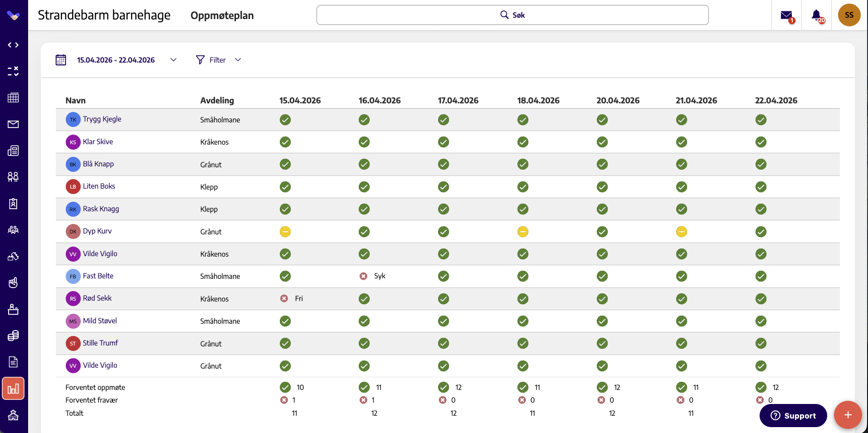Open the mail messages icon in header
This screenshot has width=868, height=433.
click(x=786, y=15)
